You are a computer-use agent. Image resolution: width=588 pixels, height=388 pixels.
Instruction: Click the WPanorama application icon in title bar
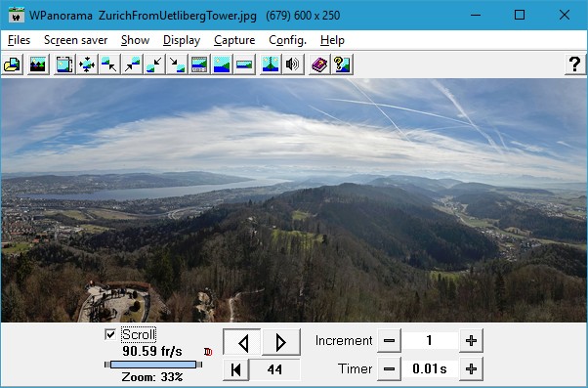click(17, 15)
